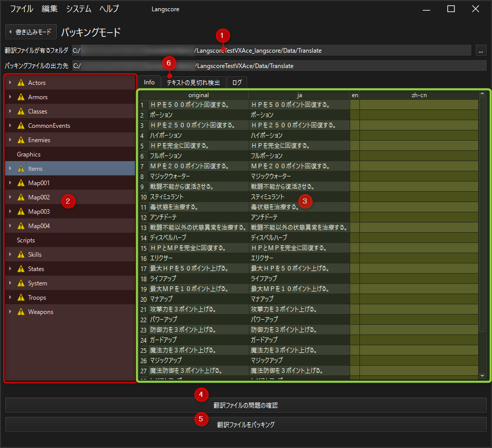Click the warning icon beside Skills
The image size is (492, 448).
[x=21, y=255]
